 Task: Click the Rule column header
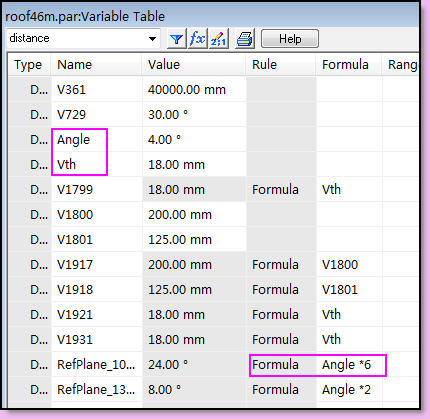click(x=281, y=65)
